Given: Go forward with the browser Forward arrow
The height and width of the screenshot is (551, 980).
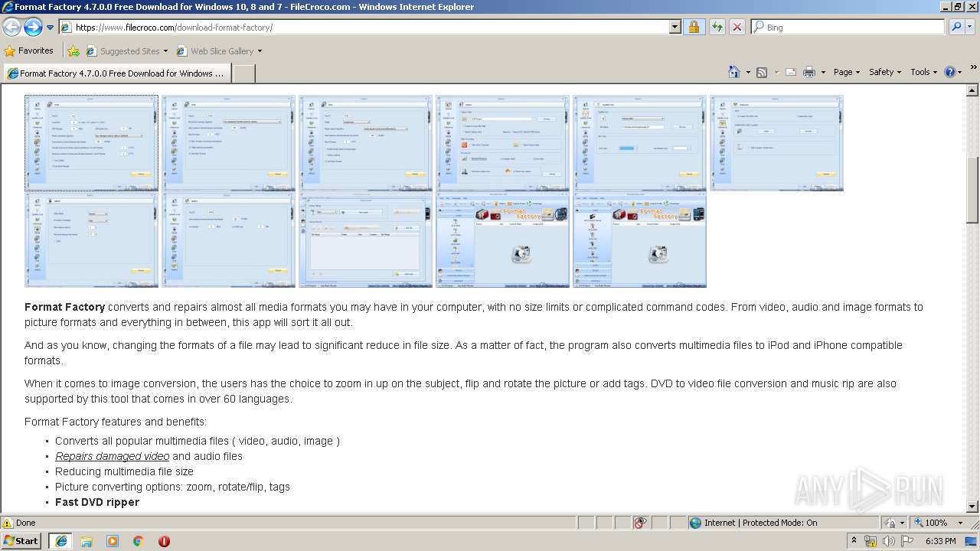Looking at the screenshot, I should [x=33, y=27].
